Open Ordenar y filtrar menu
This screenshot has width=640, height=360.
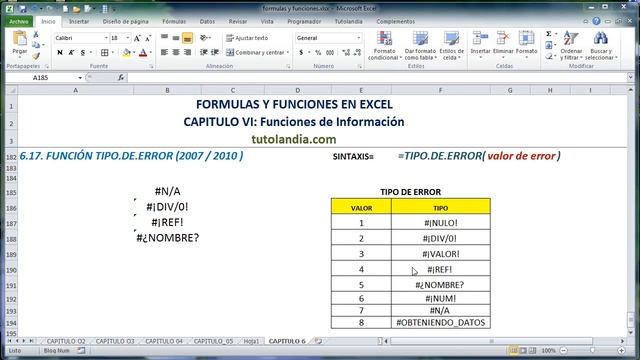pos(571,46)
